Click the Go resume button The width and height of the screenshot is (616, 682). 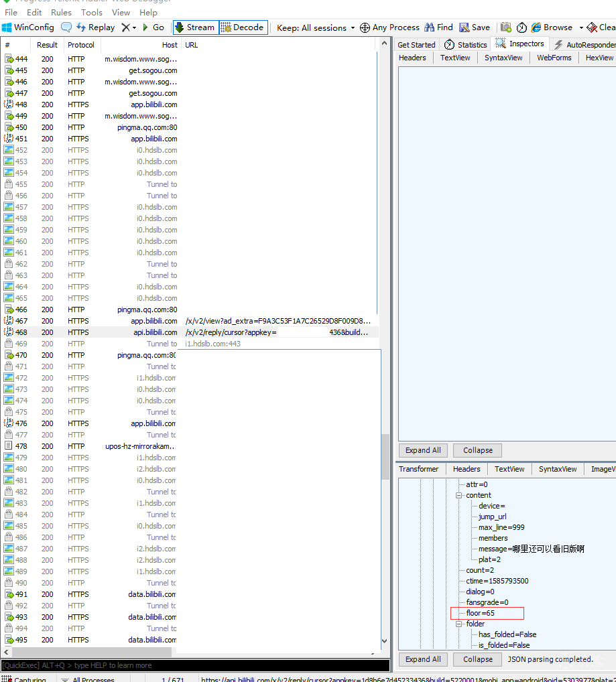(x=153, y=27)
